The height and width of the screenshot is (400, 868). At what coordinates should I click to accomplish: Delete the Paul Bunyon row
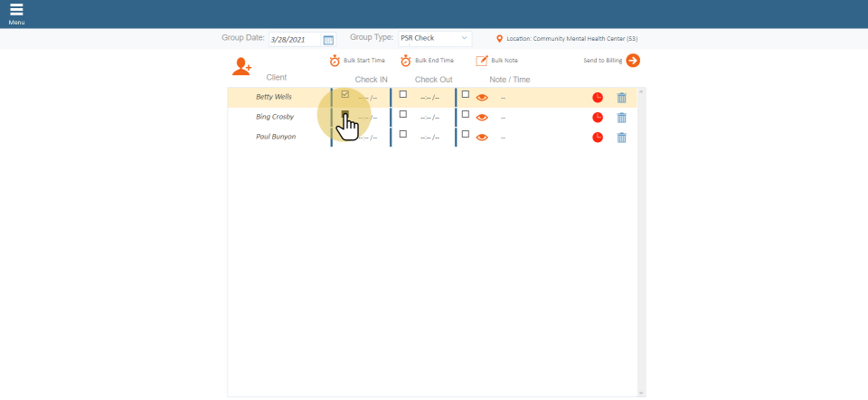click(x=621, y=138)
